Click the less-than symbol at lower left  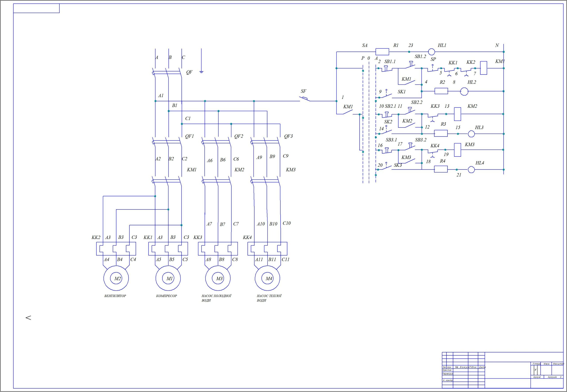point(28,318)
